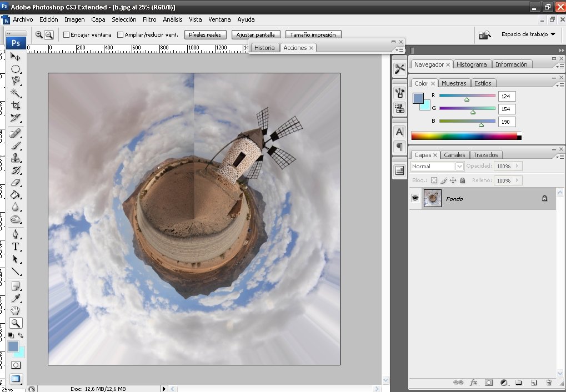Click the Píxeles reales button
Image resolution: width=566 pixels, height=392 pixels.
click(x=205, y=34)
